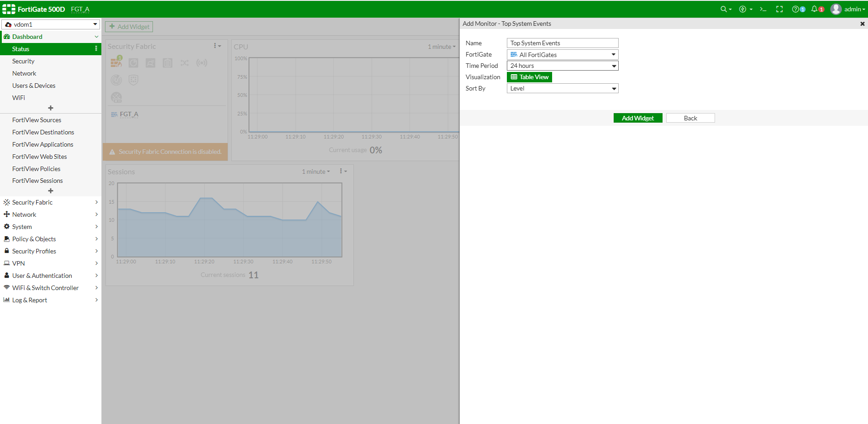This screenshot has height=424, width=868.
Task: Expand the Security Profiles menu
Action: [x=51, y=251]
